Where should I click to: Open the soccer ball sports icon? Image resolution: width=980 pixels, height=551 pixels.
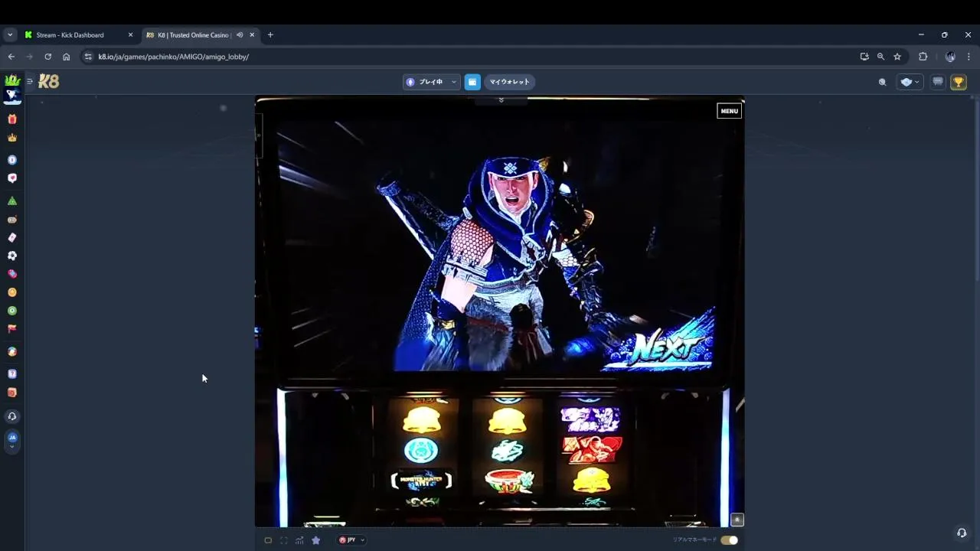(12, 256)
